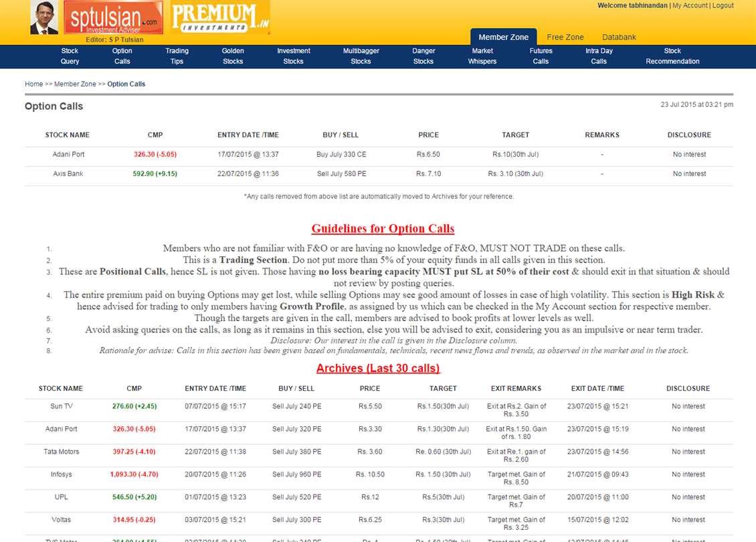Click 'Buy July 330 CE' cell

point(341,155)
